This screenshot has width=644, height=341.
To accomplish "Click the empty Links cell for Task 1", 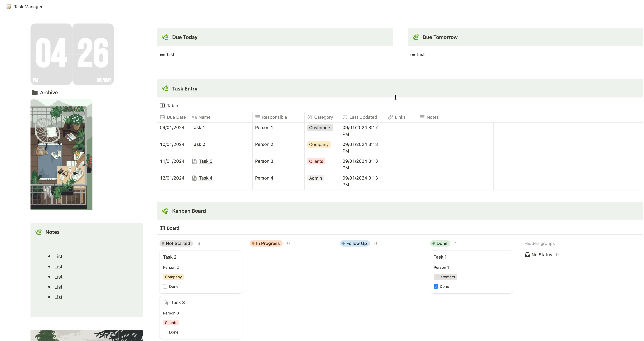I will (401, 131).
